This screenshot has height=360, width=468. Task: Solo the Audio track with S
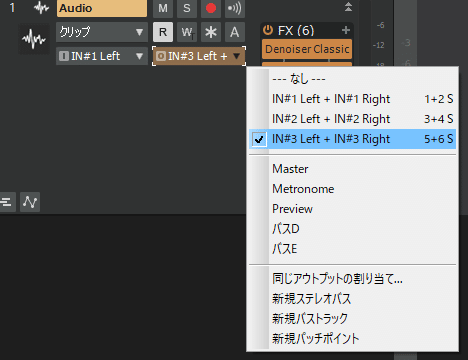pos(187,8)
